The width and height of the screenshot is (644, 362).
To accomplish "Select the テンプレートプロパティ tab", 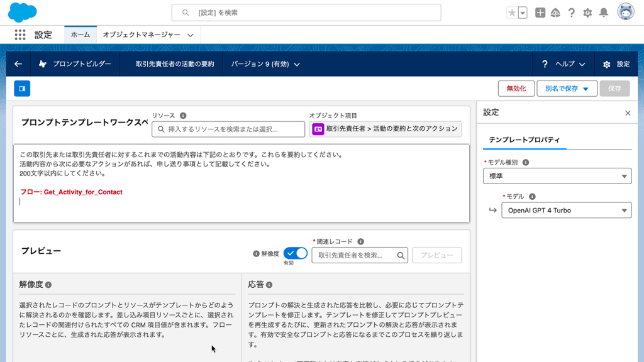I will [x=524, y=140].
